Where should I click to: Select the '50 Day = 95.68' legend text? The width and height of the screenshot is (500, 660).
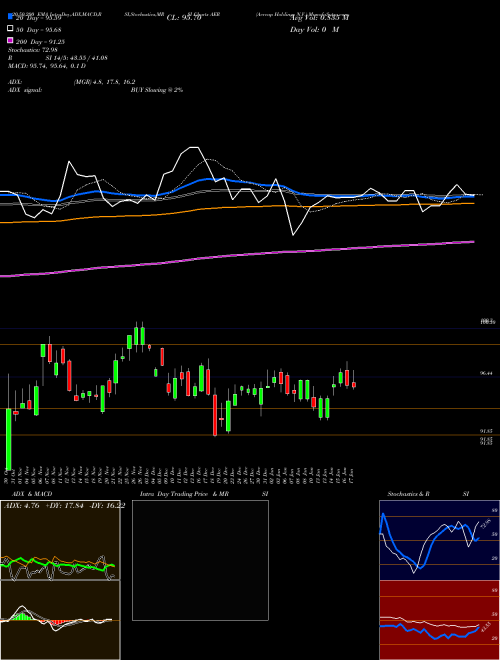coord(39,29)
